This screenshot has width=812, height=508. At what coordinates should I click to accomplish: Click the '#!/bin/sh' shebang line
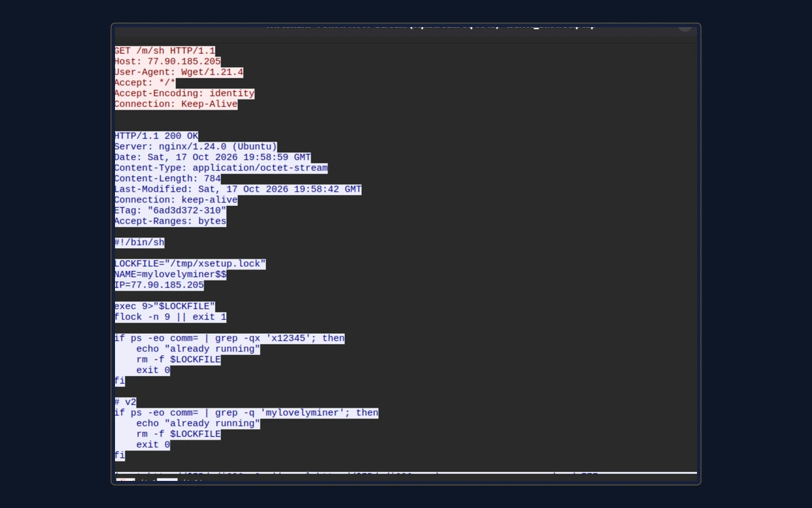click(x=139, y=242)
